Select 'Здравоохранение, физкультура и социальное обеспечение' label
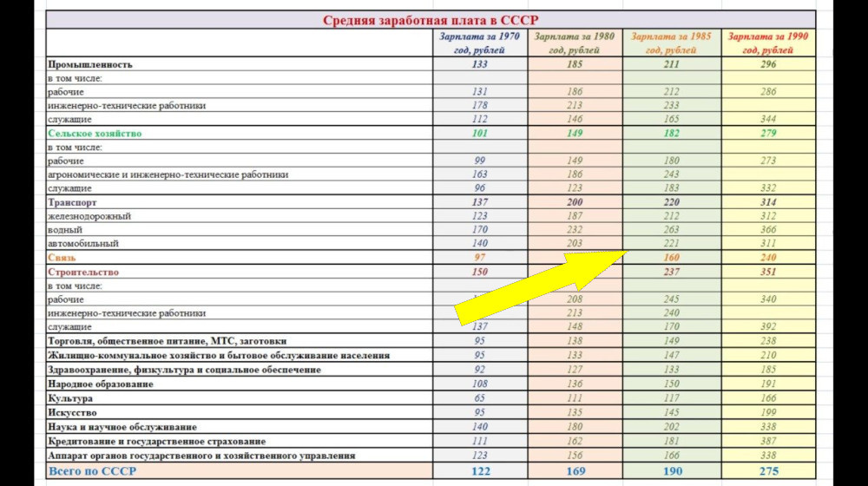Viewport: 868px width, 486px height. pyautogui.click(x=184, y=370)
